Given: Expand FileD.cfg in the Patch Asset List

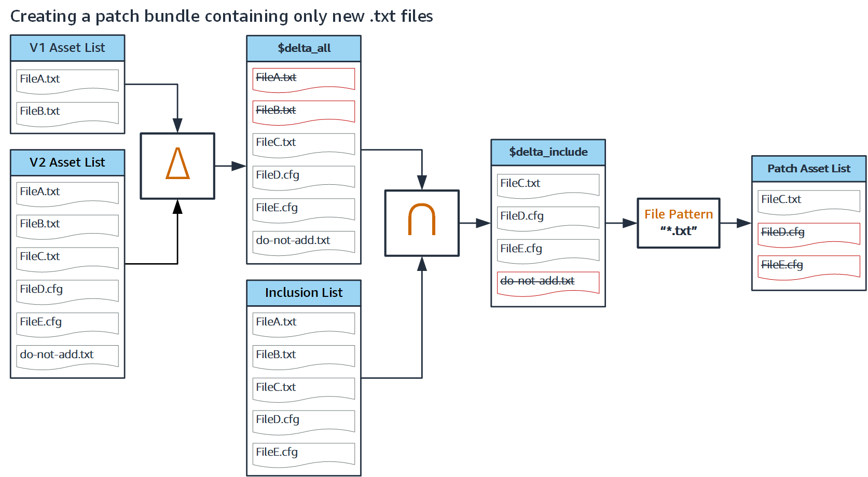Looking at the screenshot, I should click(x=808, y=233).
